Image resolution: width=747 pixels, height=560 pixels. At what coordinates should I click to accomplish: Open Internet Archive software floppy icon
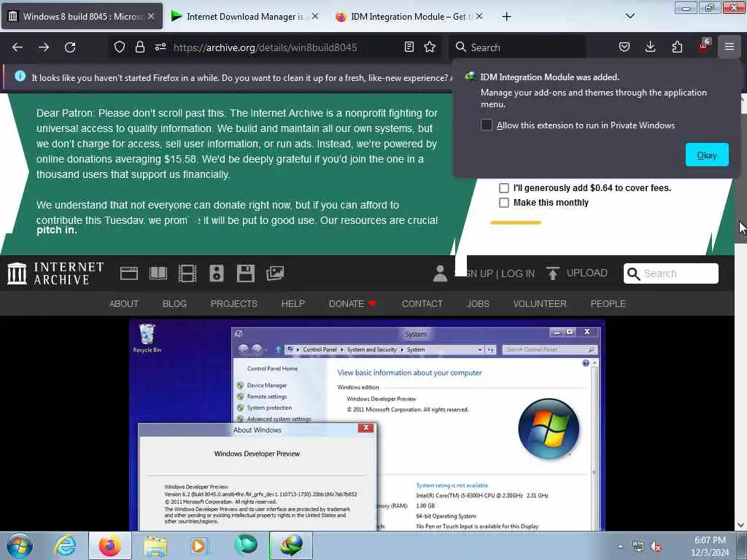(246, 273)
